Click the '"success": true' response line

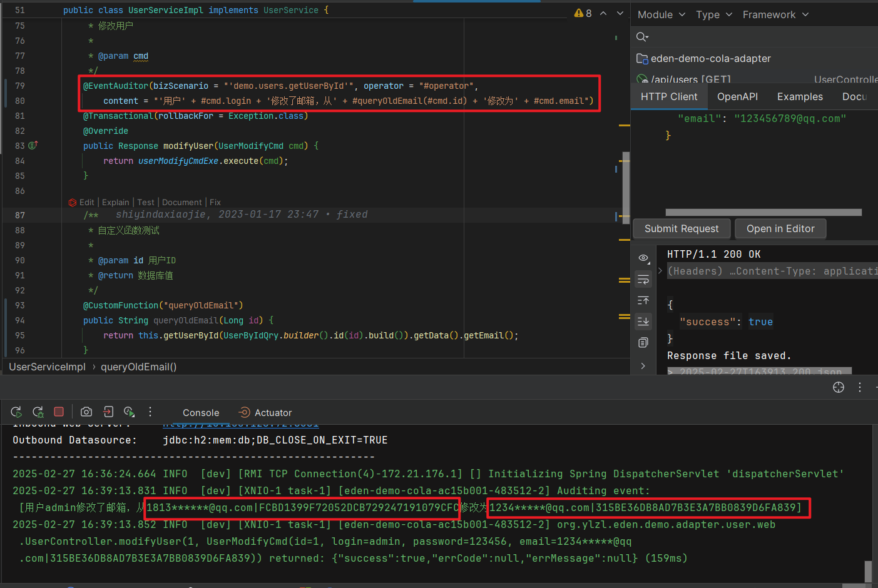pyautogui.click(x=727, y=322)
